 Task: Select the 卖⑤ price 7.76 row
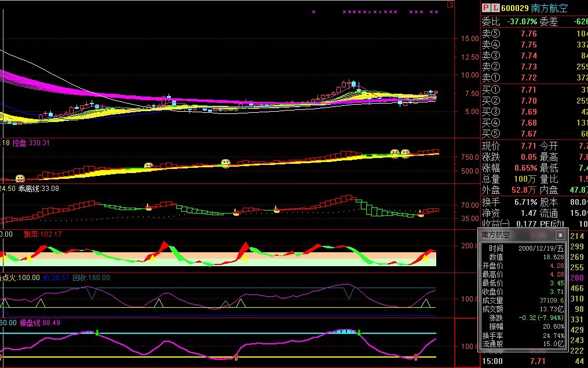coord(535,34)
